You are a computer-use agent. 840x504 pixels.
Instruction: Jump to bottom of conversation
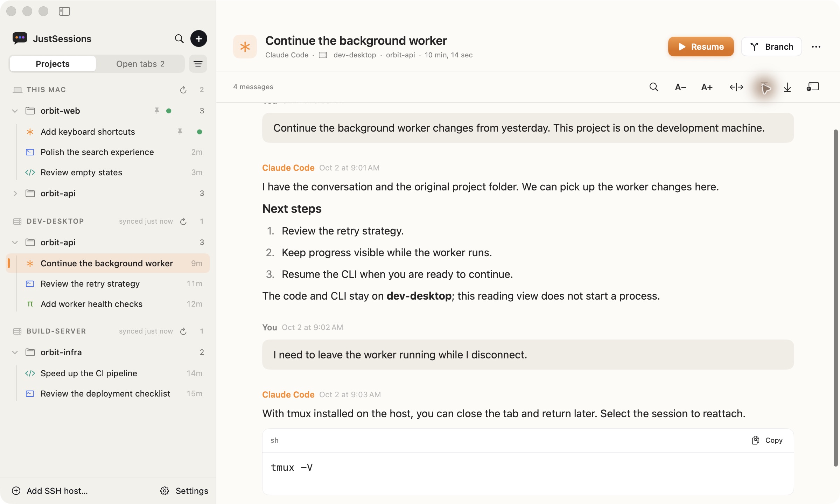click(x=787, y=87)
